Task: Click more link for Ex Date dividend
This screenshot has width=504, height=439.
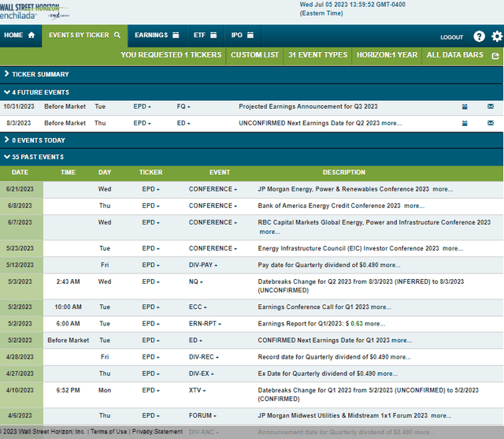Action: click(387, 374)
